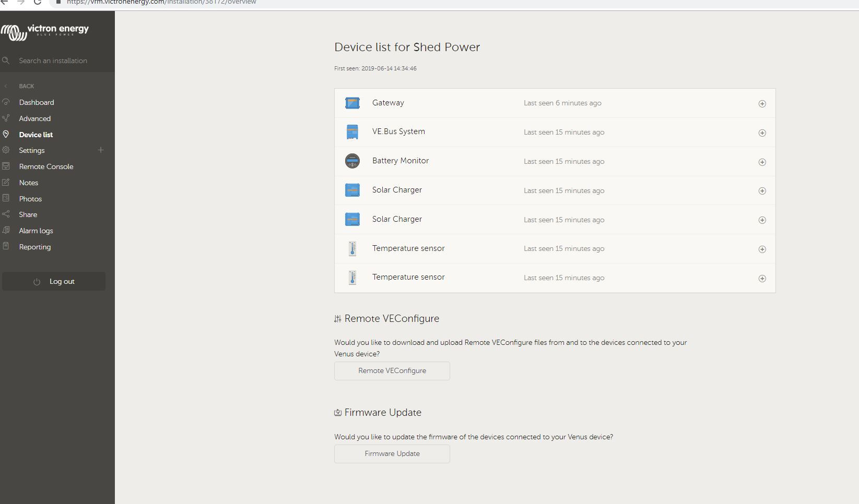
Task: Click the Firmware Update heading icon
Action: [338, 413]
